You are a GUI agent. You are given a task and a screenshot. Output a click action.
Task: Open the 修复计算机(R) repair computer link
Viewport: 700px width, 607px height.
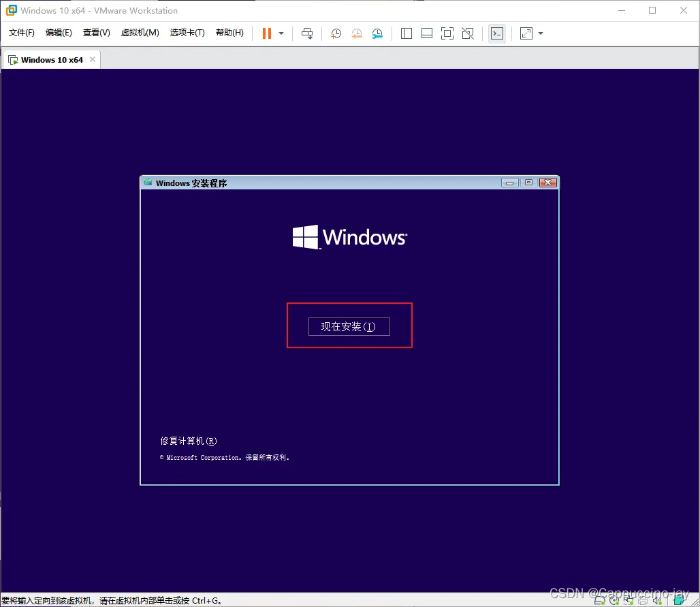point(189,441)
